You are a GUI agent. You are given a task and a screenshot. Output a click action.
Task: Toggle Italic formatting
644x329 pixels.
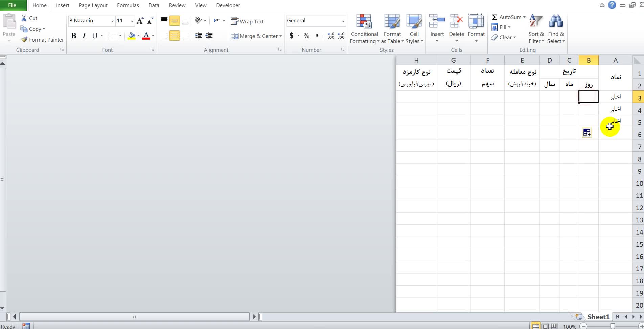[84, 36]
